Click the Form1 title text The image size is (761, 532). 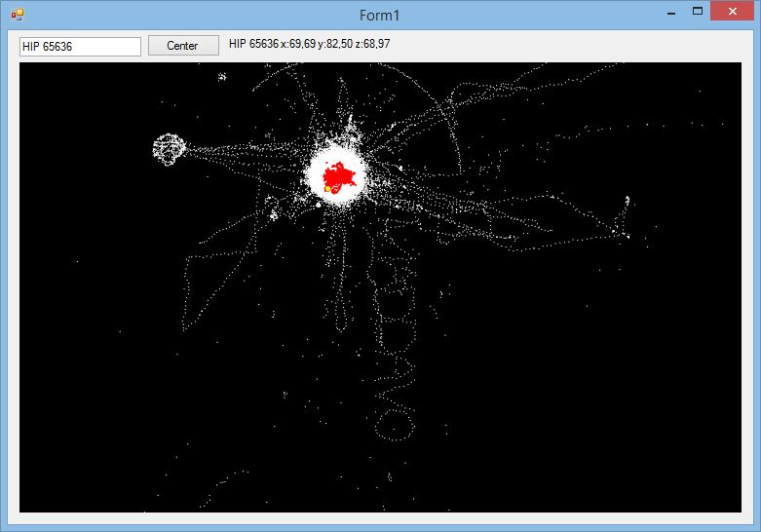[x=380, y=16]
